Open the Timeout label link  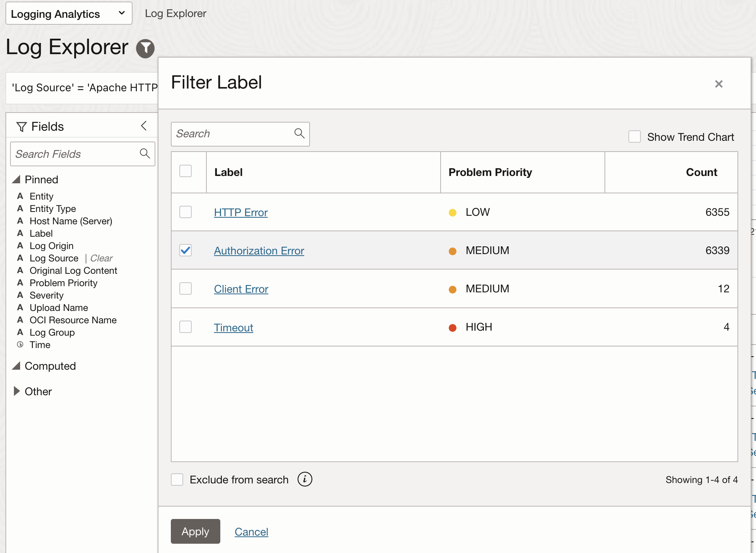click(x=233, y=328)
